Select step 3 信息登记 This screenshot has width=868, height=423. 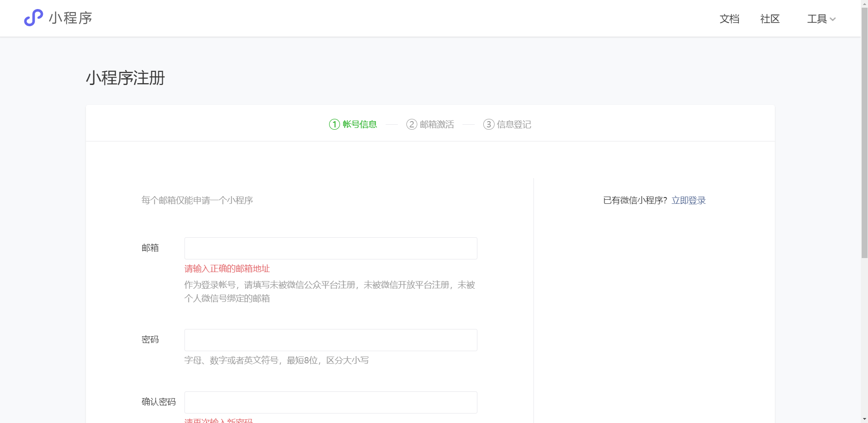click(x=507, y=124)
